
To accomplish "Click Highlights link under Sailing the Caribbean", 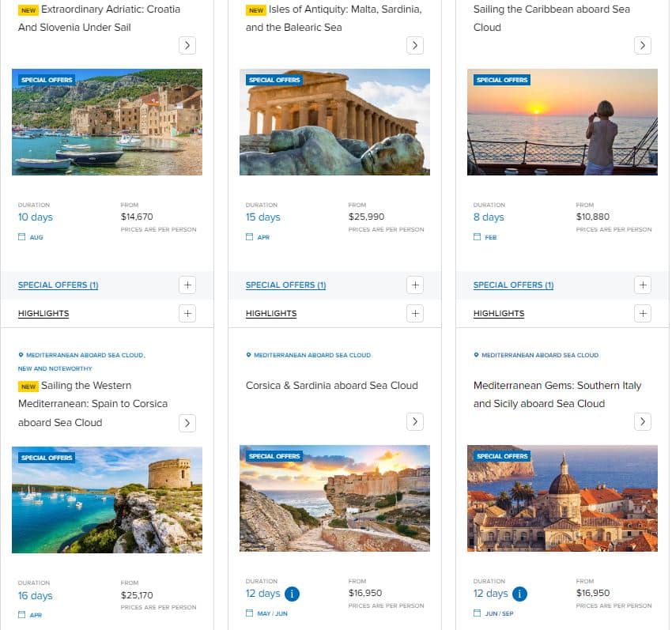I will pos(499,313).
